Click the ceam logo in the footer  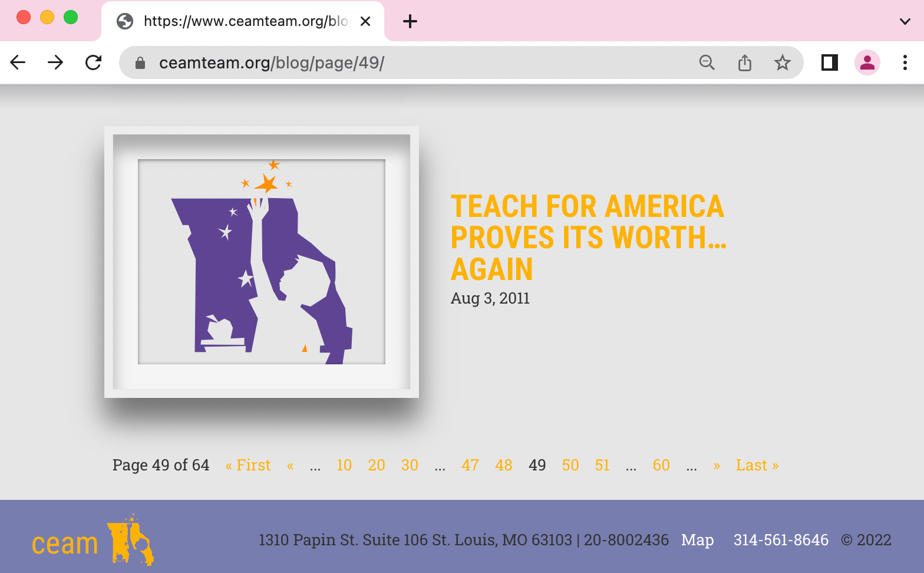tap(93, 540)
